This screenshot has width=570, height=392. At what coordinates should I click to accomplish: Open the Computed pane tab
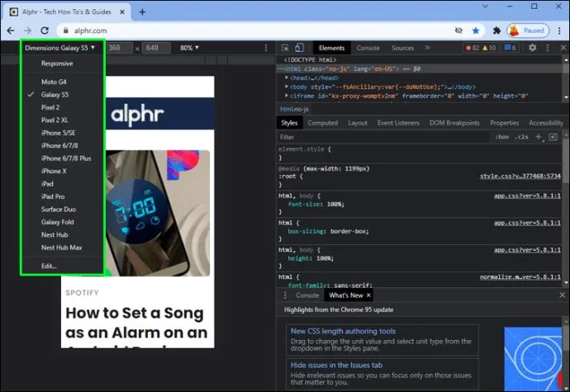point(323,123)
